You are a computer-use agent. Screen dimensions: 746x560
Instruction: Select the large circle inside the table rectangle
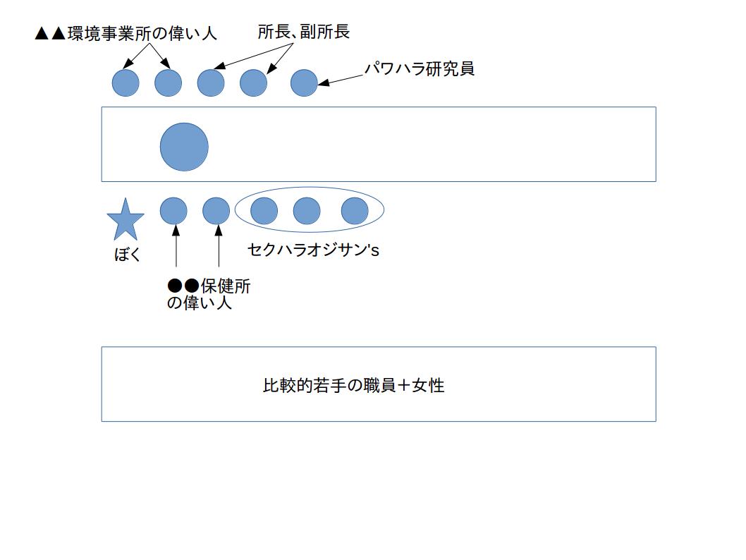coord(184,147)
